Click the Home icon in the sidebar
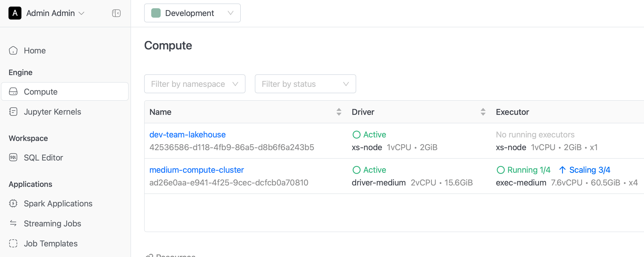This screenshot has width=644, height=257. point(13,50)
